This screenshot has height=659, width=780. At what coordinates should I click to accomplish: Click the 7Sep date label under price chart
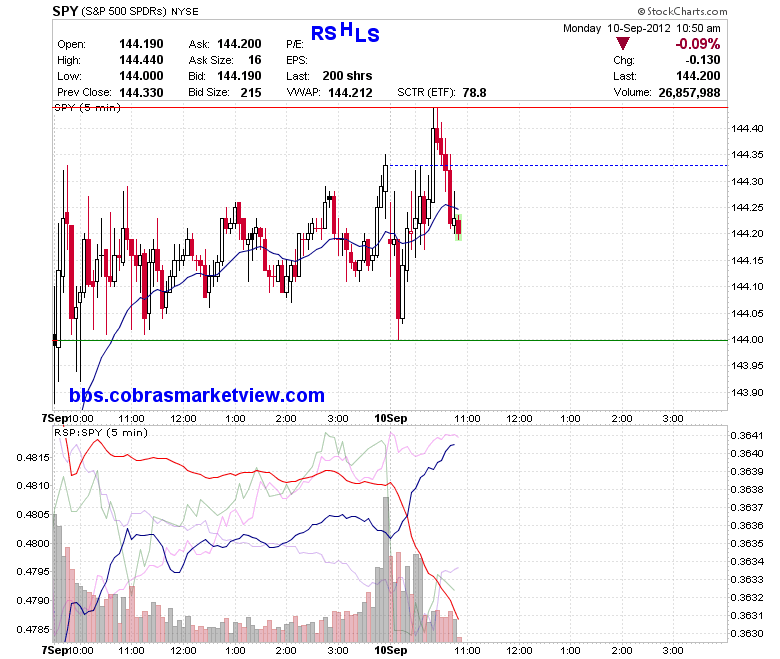click(54, 418)
